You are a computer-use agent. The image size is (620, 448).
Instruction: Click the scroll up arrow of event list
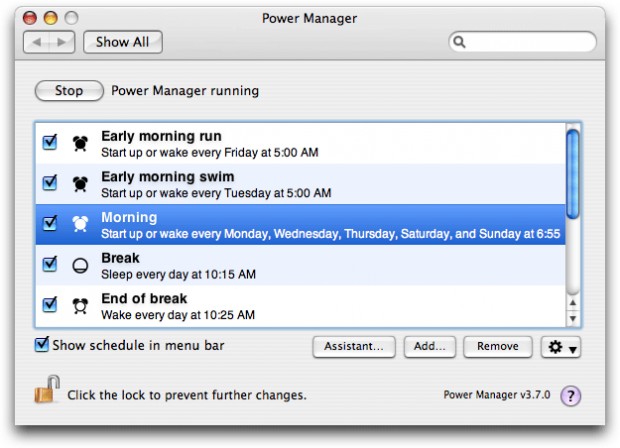[x=573, y=302]
